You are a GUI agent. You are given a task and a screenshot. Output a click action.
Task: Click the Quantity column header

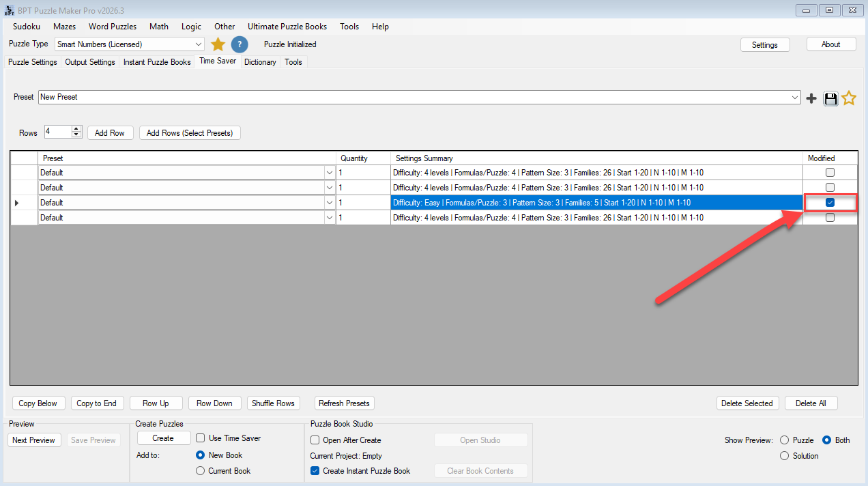(363, 158)
